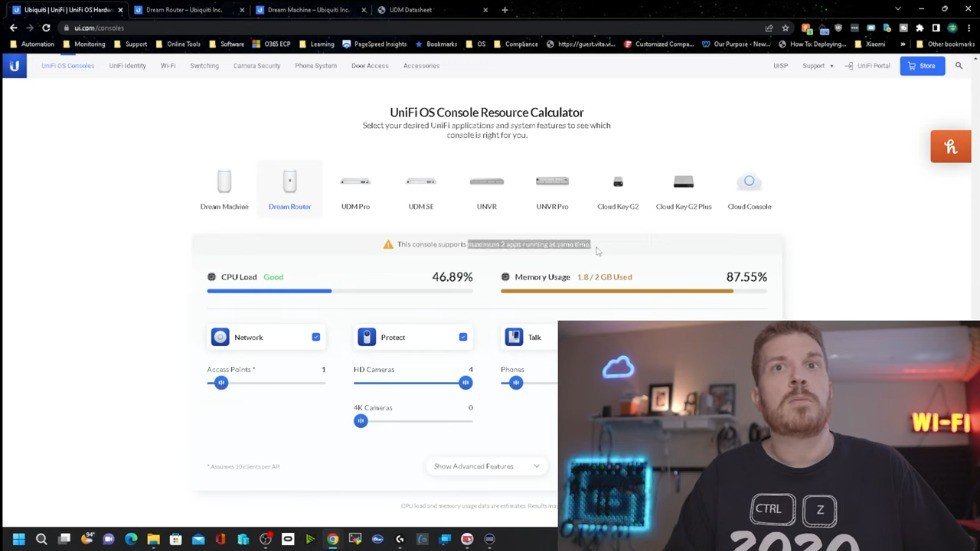The image size is (980, 551).
Task: Open Monitoring bookmarks folder
Action: coord(84,44)
